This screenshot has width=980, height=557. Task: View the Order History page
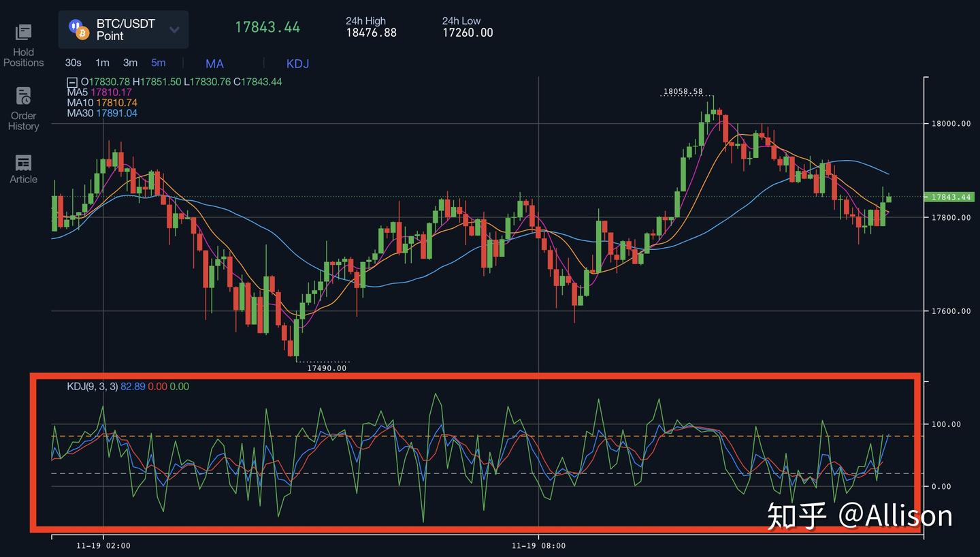pyautogui.click(x=23, y=108)
